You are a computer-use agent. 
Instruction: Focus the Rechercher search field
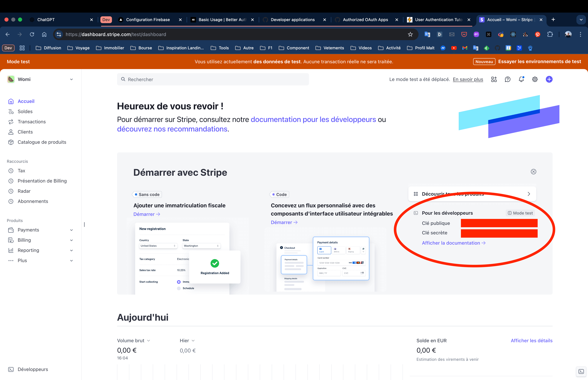coord(213,79)
